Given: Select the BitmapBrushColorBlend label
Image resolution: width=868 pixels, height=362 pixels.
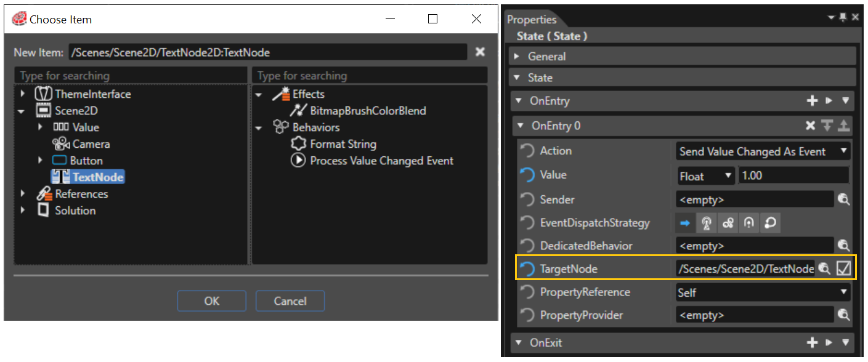Looking at the screenshot, I should click(x=368, y=111).
